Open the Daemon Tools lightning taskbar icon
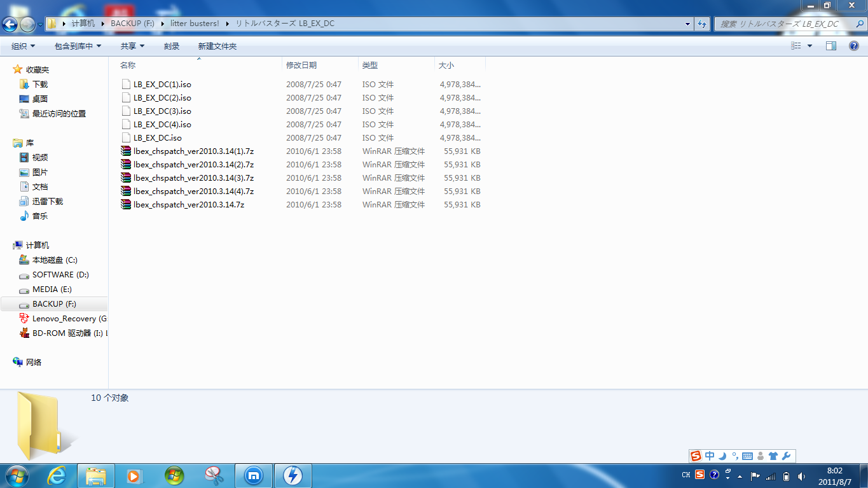868x488 pixels. [293, 475]
